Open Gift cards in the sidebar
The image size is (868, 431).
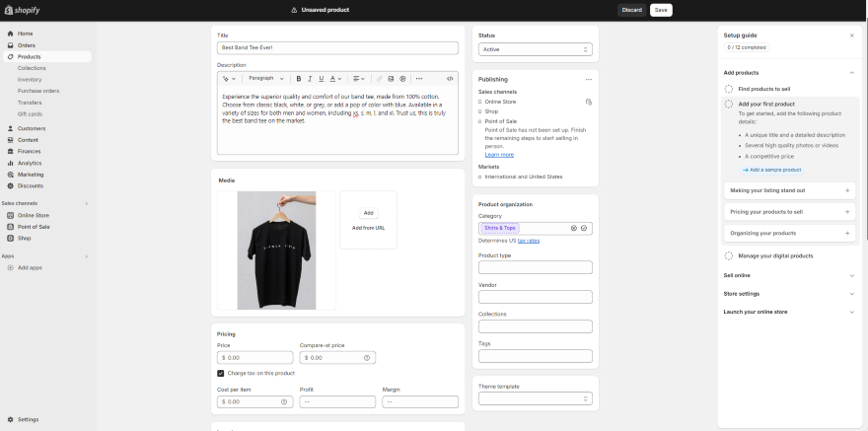click(x=30, y=114)
